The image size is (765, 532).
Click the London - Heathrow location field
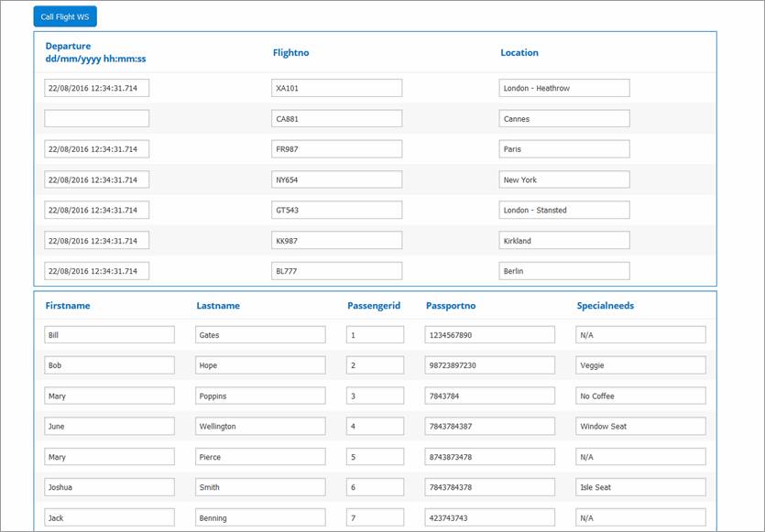[564, 89]
